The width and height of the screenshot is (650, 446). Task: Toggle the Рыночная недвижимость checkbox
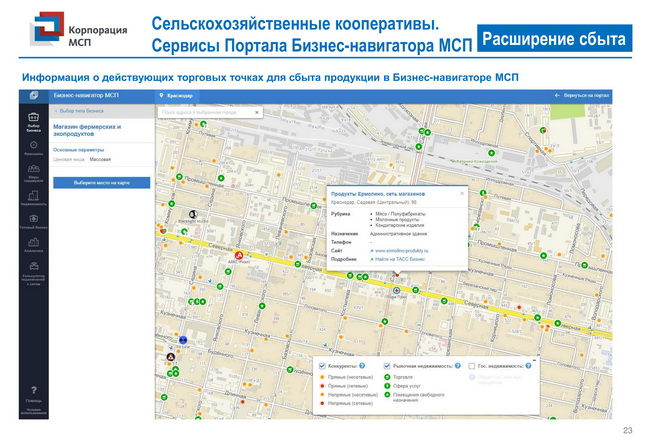point(389,366)
